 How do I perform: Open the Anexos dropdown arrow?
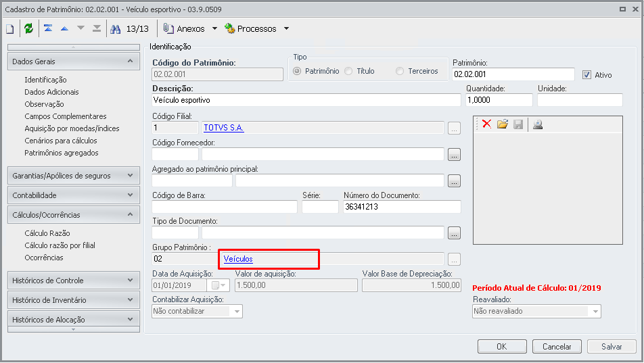[214, 28]
